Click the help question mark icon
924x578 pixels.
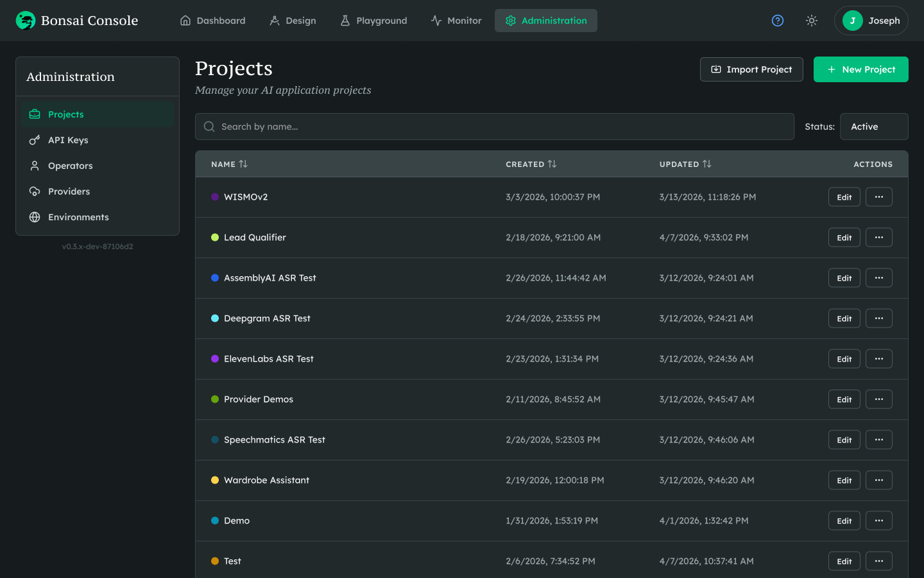[778, 21]
